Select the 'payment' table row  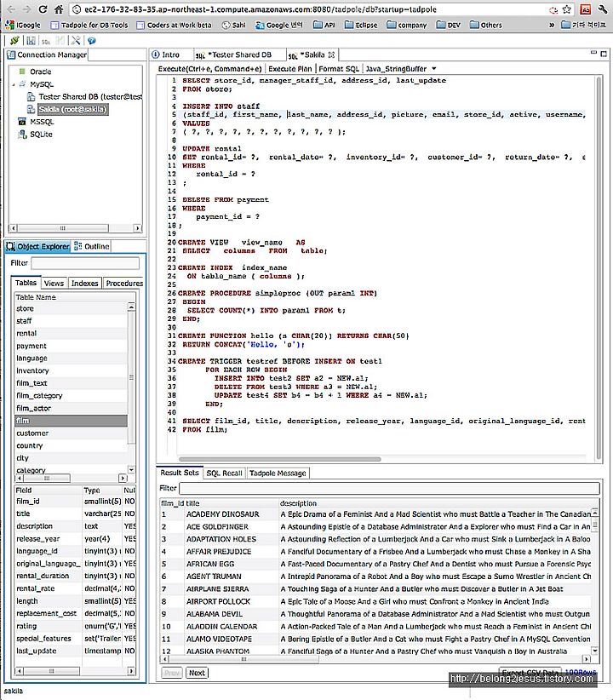point(71,346)
